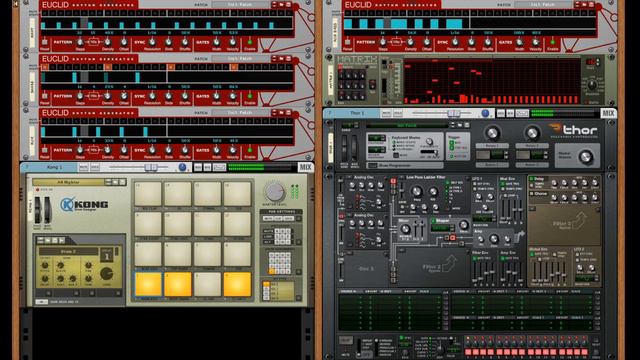The image size is (640, 360).
Task: Click Thor patch up/down selector arrows
Action: pos(452,125)
